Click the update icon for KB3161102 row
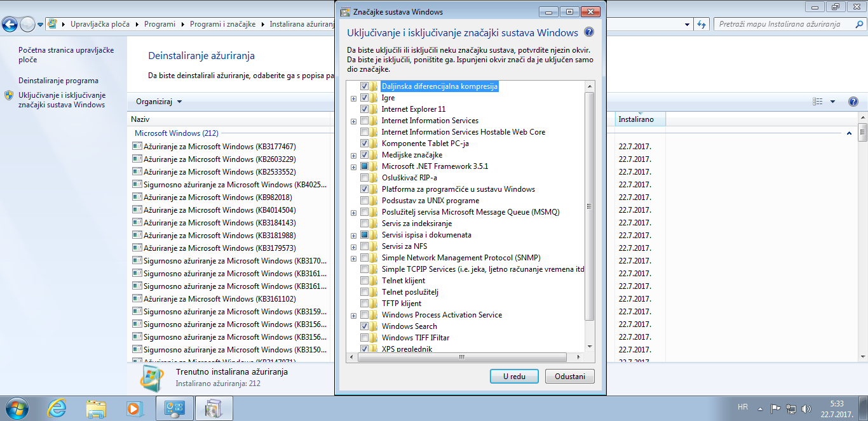Screen dimensions: 868x421 point(137,298)
